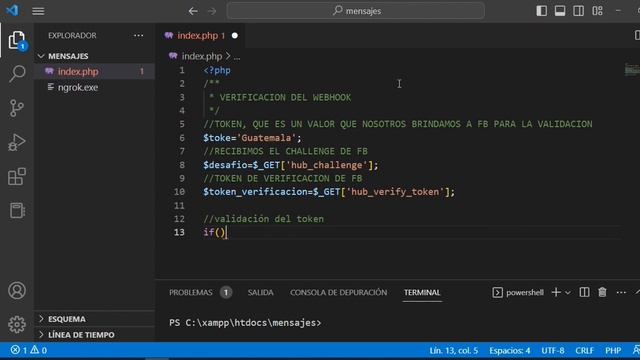Image resolution: width=640 pixels, height=360 pixels.
Task: Select language mode PHP in status bar
Action: point(613,351)
